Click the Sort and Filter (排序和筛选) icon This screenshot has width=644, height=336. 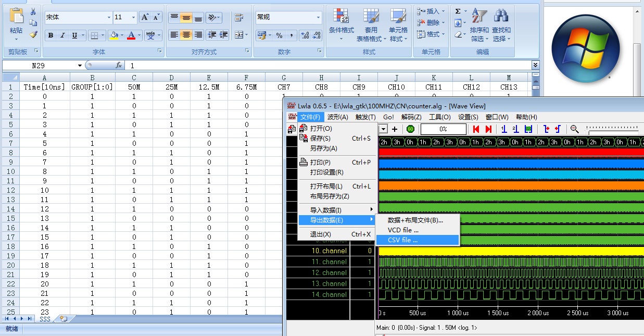(479, 24)
